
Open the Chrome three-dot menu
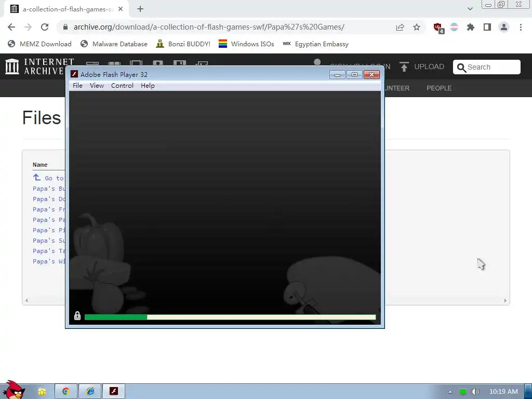tap(521, 27)
